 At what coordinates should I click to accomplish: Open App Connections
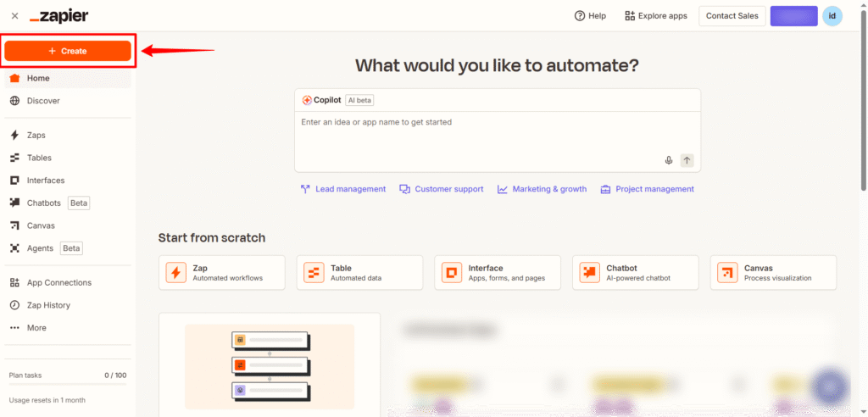[68, 282]
